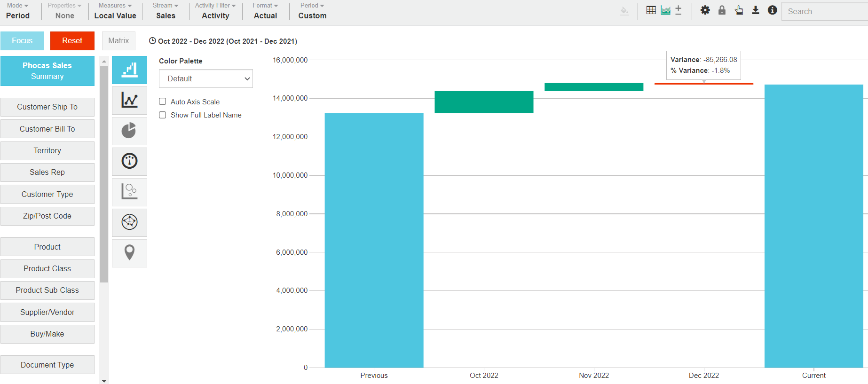Viewport: 868px width, 384px height.
Task: Select the Product Class dimension button
Action: tap(47, 268)
